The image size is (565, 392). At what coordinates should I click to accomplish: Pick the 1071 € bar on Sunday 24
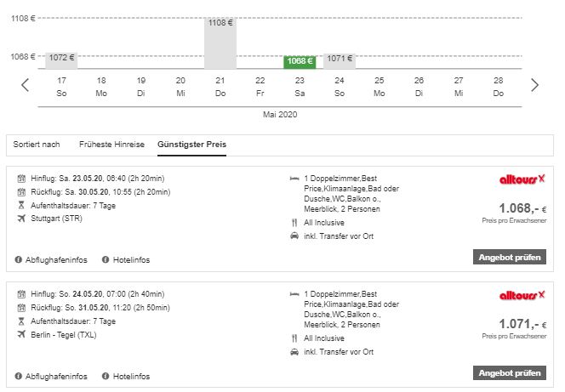(340, 59)
